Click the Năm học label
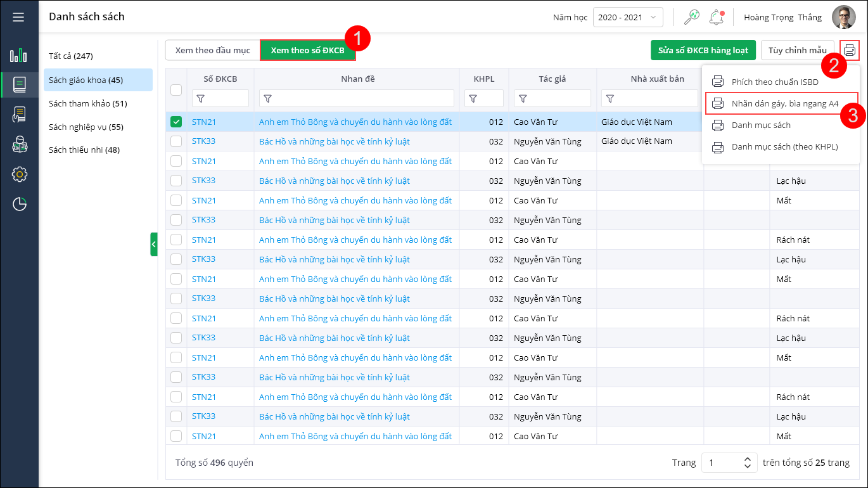This screenshot has width=868, height=488. (x=570, y=17)
